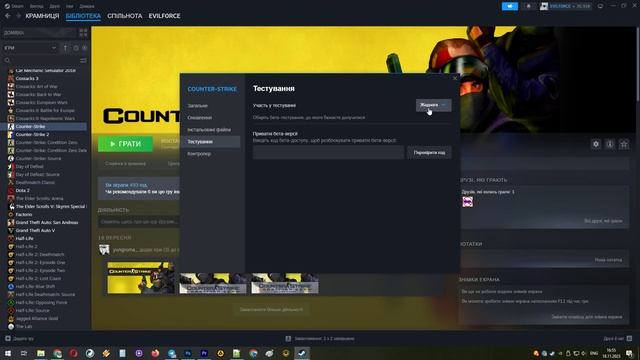
Task: Click the blue announcements megaphone button
Action: point(510,6)
